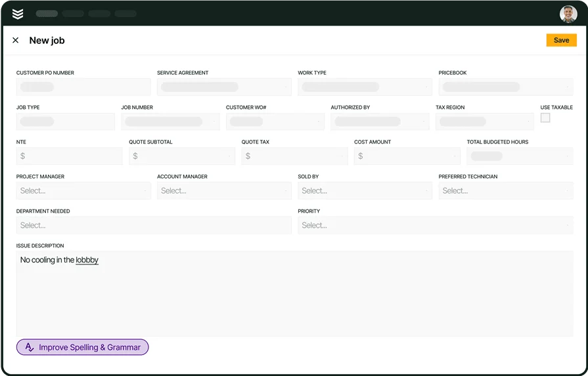Screen dimensions: 588x376
Task: Click Improve Spelling & Grammar button
Action: (x=83, y=347)
